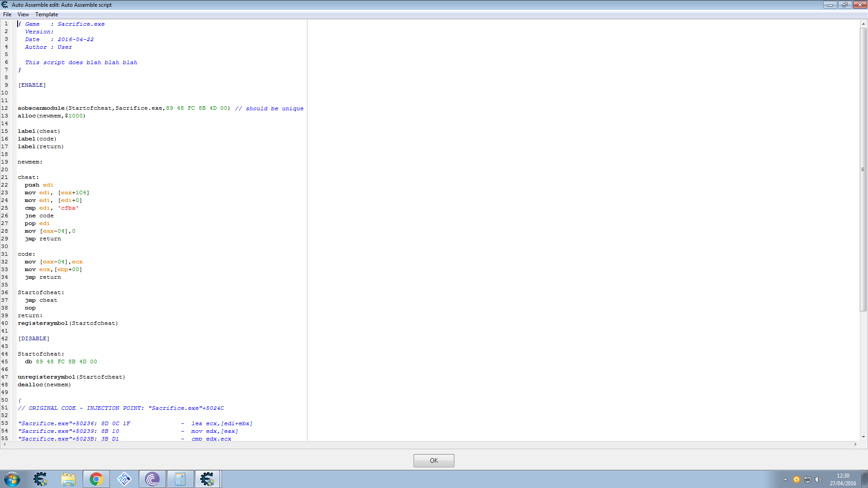Image resolution: width=868 pixels, height=488 pixels.
Task: Select the rightmost Cheat Engine taskbar icon
Action: [208, 479]
